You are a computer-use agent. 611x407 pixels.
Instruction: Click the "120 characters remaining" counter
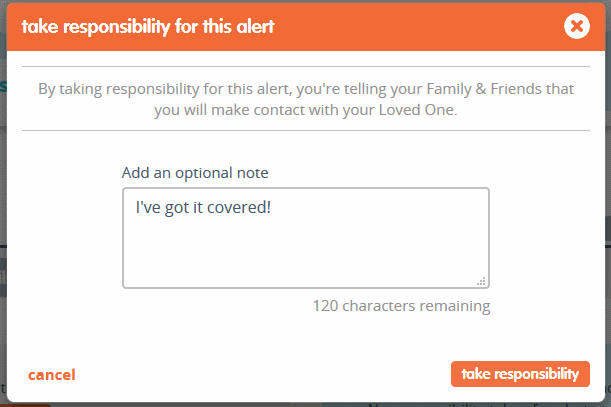(401, 306)
